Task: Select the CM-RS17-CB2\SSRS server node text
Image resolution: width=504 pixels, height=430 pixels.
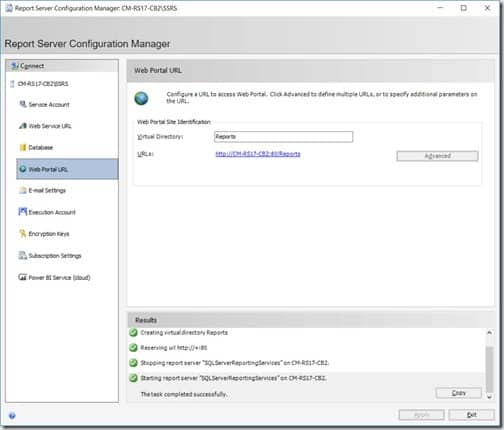Action: pos(43,84)
